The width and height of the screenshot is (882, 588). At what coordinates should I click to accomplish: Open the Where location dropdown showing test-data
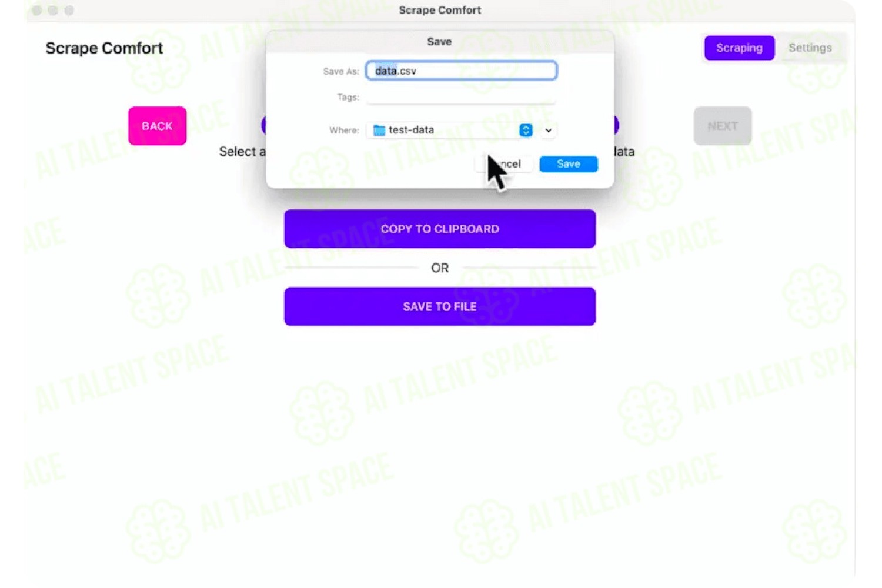[450, 130]
